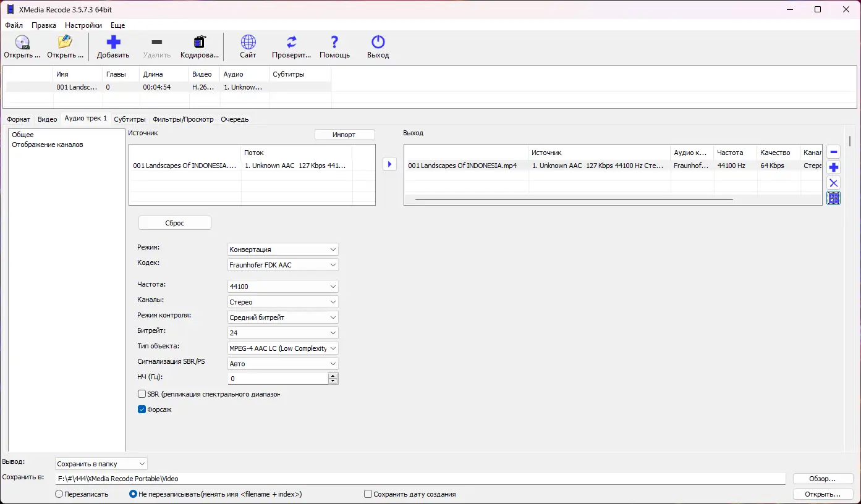Select the Перезаписать radio button
861x504 pixels.
tap(59, 493)
